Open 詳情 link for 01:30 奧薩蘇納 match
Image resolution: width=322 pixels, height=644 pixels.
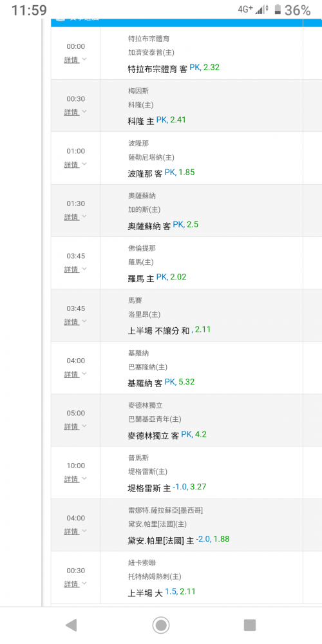coord(71,217)
